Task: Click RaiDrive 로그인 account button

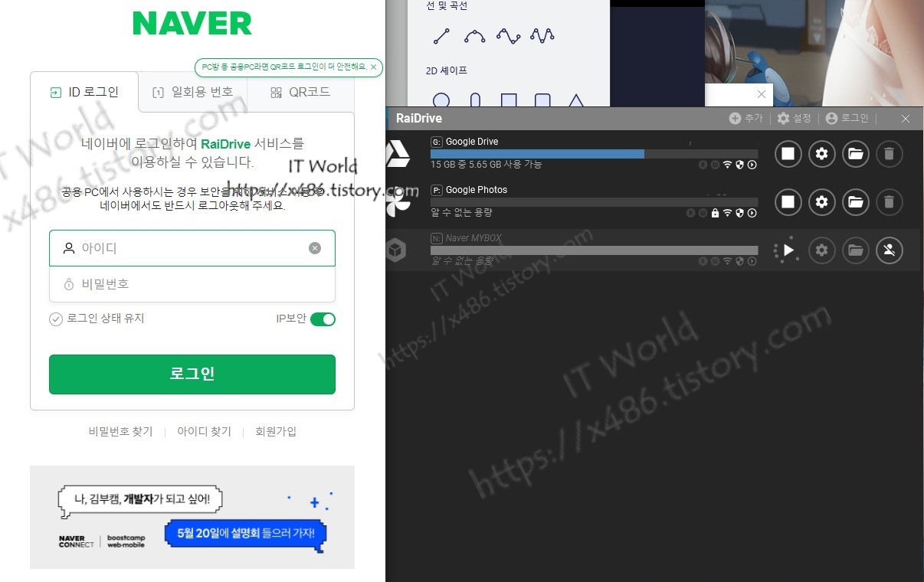Action: point(847,119)
